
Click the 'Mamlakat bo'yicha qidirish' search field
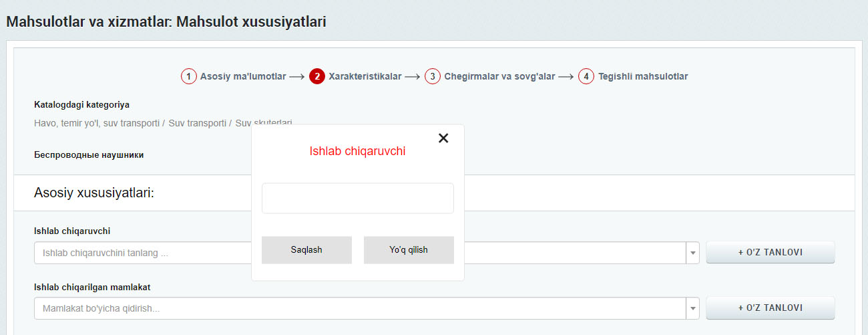pyautogui.click(x=359, y=308)
